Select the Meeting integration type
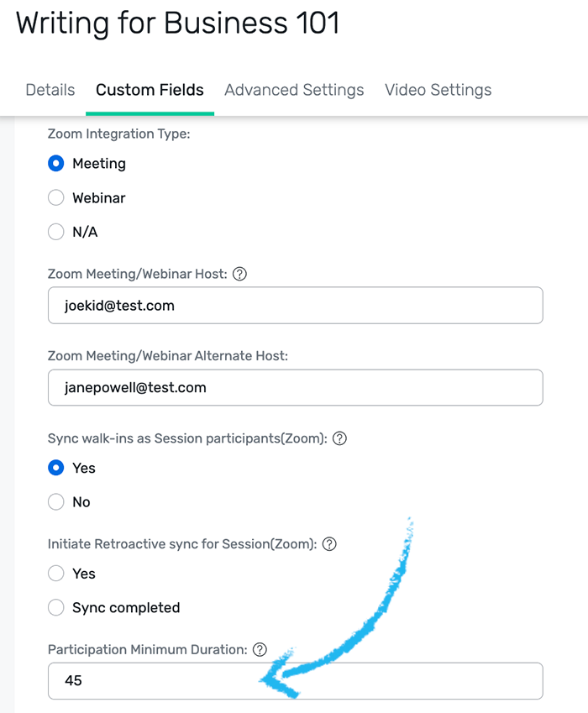 coord(56,164)
